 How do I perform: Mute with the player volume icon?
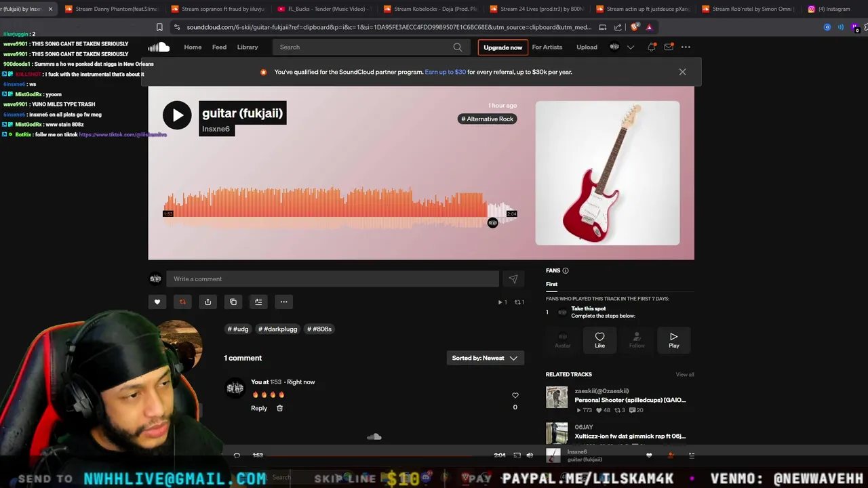point(530,455)
